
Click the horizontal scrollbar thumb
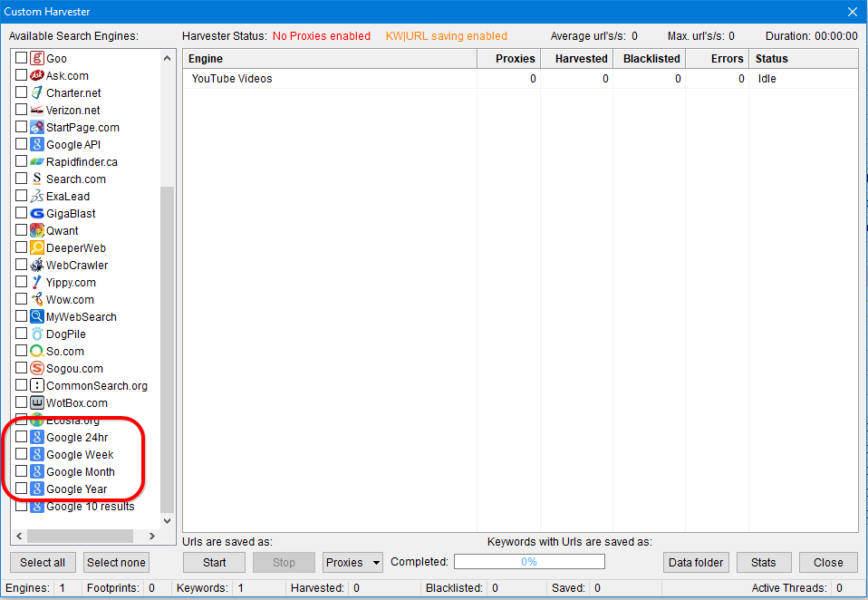click(x=81, y=536)
